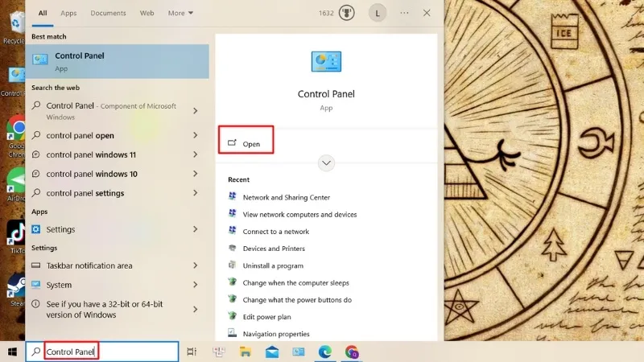644x362 pixels.
Task: Open File Explorer from the taskbar
Action: tap(245, 352)
